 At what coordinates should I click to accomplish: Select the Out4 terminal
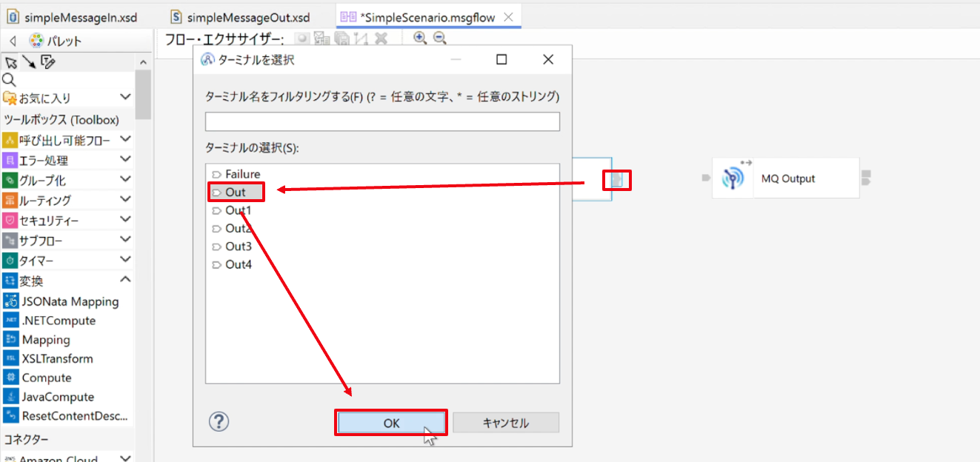[232, 264]
